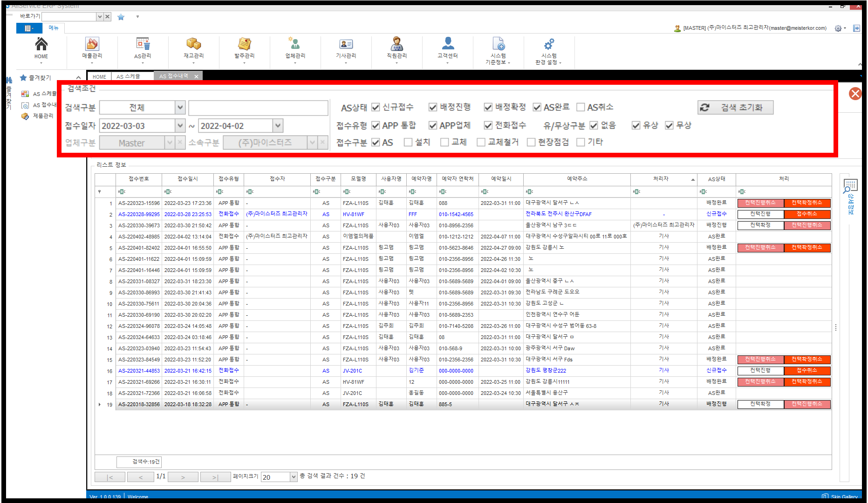Toggle the 전화접수 checkbox
Image resolution: width=868 pixels, height=503 pixels.
click(x=488, y=125)
